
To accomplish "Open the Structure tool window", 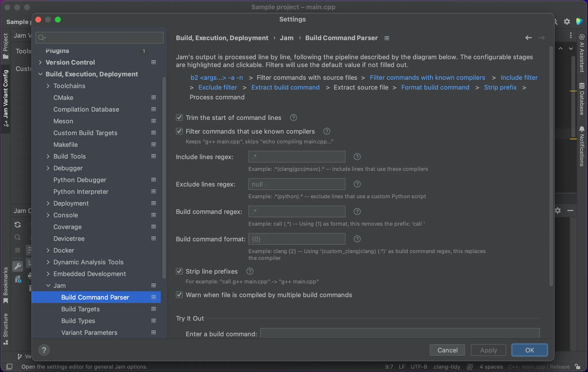I will [5, 329].
